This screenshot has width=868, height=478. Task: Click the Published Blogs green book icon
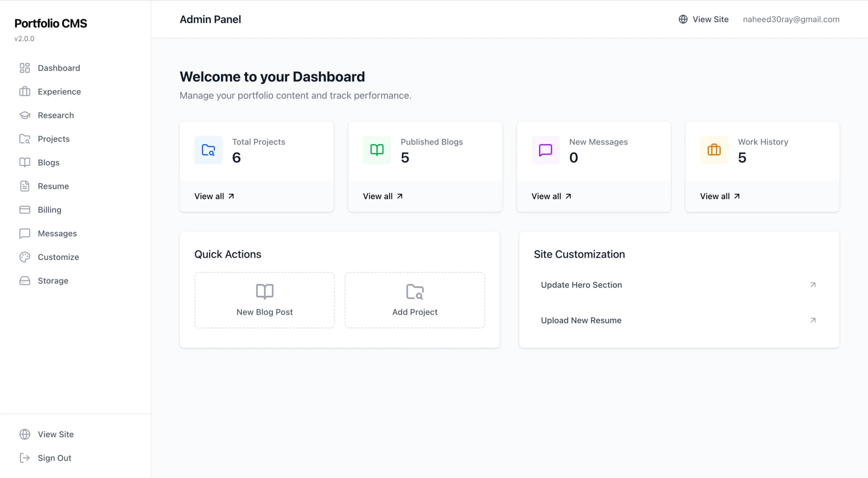(376, 150)
